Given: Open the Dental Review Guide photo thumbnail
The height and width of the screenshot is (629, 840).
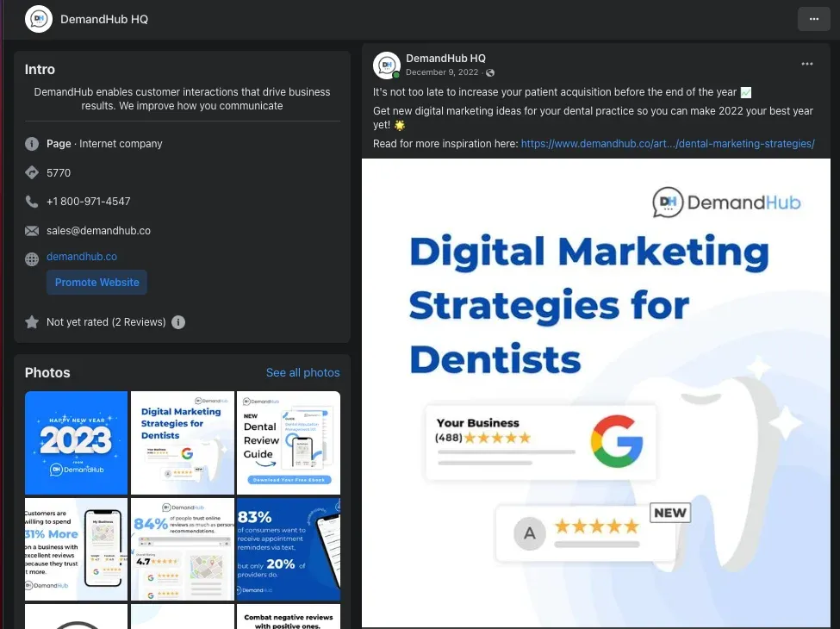Looking at the screenshot, I should 289,443.
